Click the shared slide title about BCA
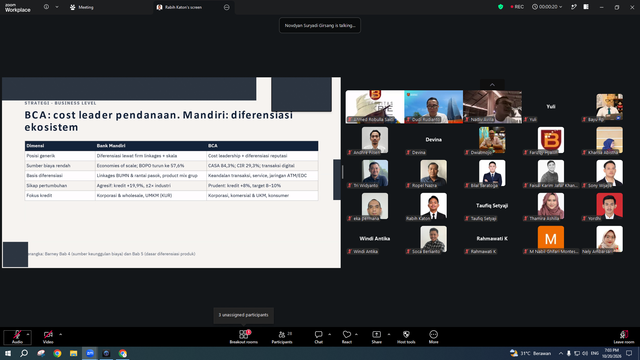Screen dimensions: 640x360 coord(159,121)
